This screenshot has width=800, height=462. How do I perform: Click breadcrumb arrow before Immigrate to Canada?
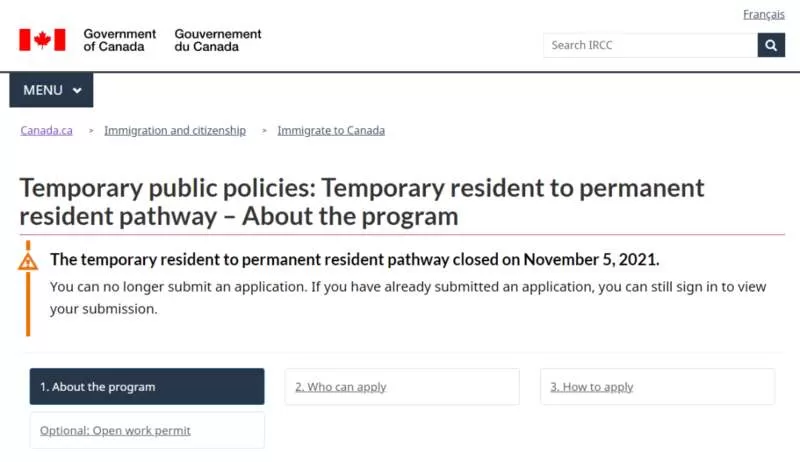[x=264, y=131]
